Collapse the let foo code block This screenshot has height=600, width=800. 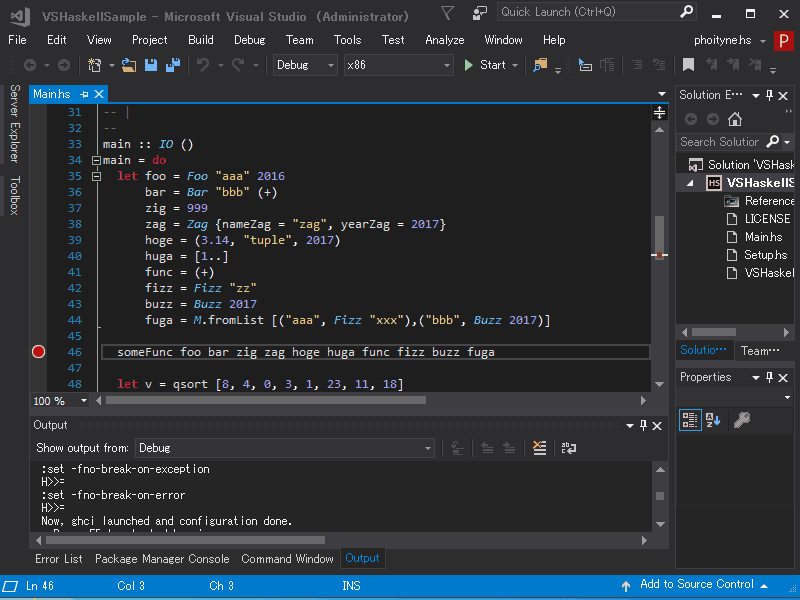tap(96, 177)
